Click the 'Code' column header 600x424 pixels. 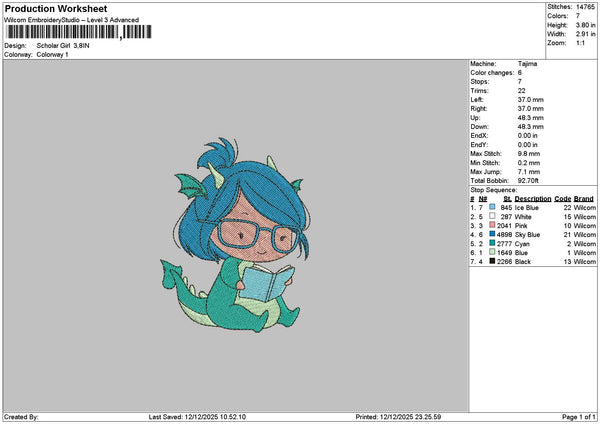(562, 199)
